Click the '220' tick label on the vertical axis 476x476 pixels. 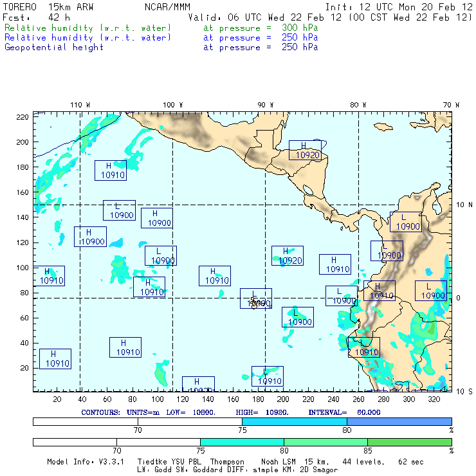pyautogui.click(x=23, y=117)
